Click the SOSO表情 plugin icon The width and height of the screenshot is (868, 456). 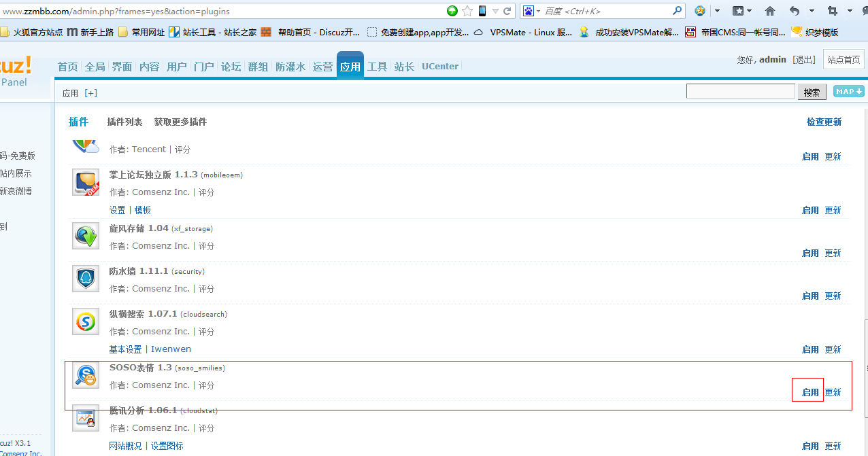86,375
